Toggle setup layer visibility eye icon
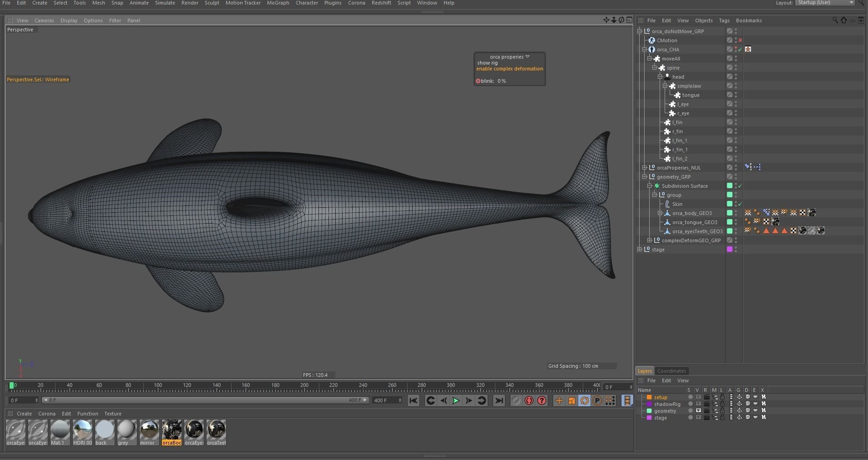Viewport: 868px width, 460px height. [x=698, y=397]
